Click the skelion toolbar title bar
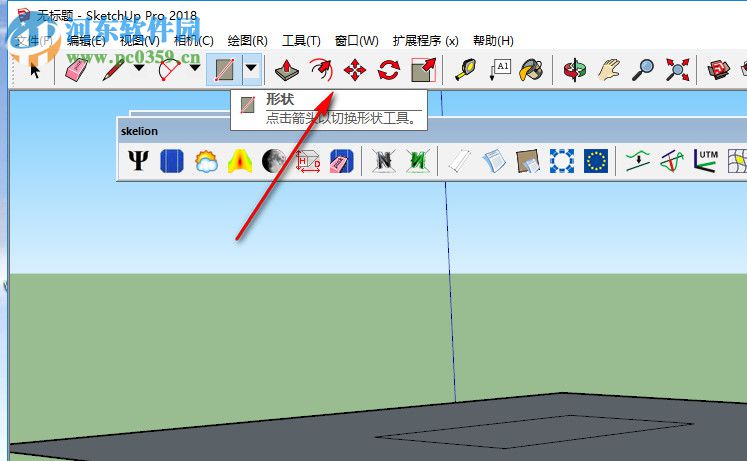The width and height of the screenshot is (747, 461). (432, 131)
